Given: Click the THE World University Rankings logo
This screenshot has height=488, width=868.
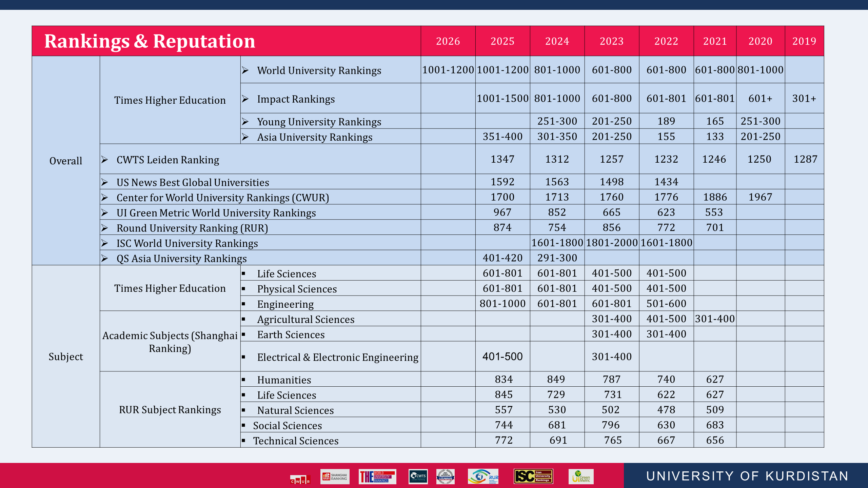Looking at the screenshot, I should pyautogui.click(x=377, y=477).
